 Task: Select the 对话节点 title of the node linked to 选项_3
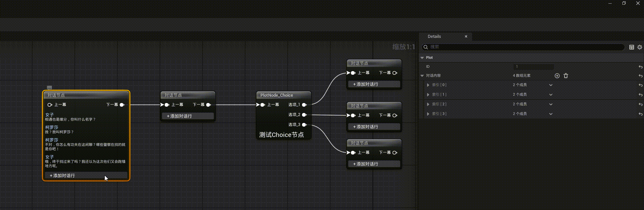[x=360, y=143]
